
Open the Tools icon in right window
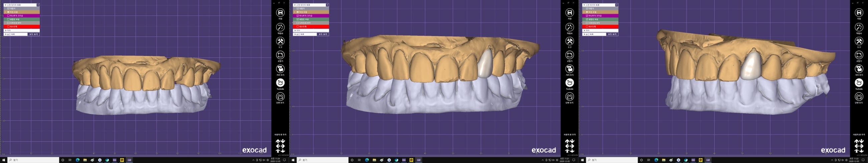tap(859, 41)
